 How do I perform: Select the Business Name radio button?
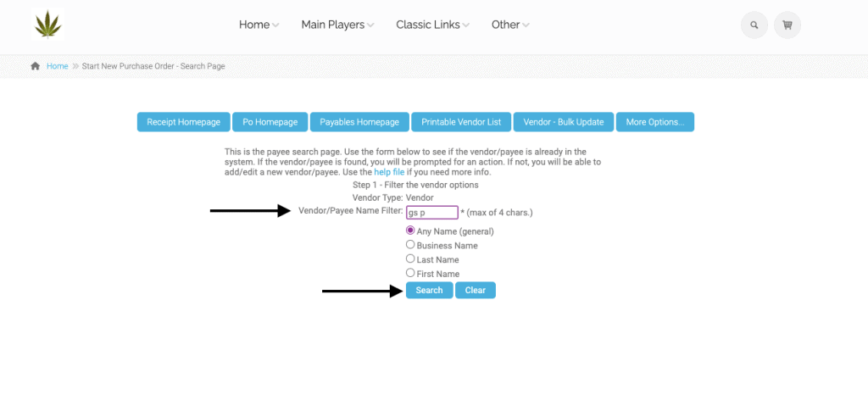[410, 244]
